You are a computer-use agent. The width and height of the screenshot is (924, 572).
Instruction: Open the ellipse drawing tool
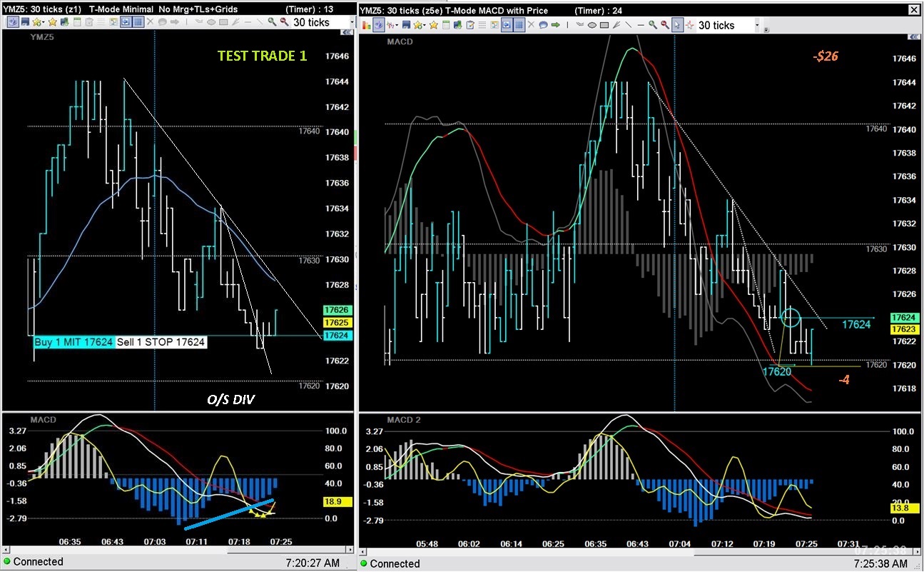coord(210,23)
